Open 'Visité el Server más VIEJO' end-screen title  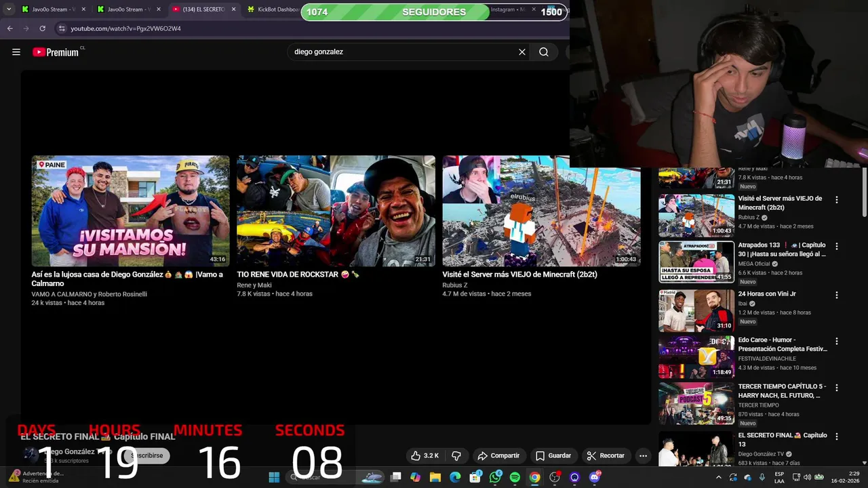520,274
